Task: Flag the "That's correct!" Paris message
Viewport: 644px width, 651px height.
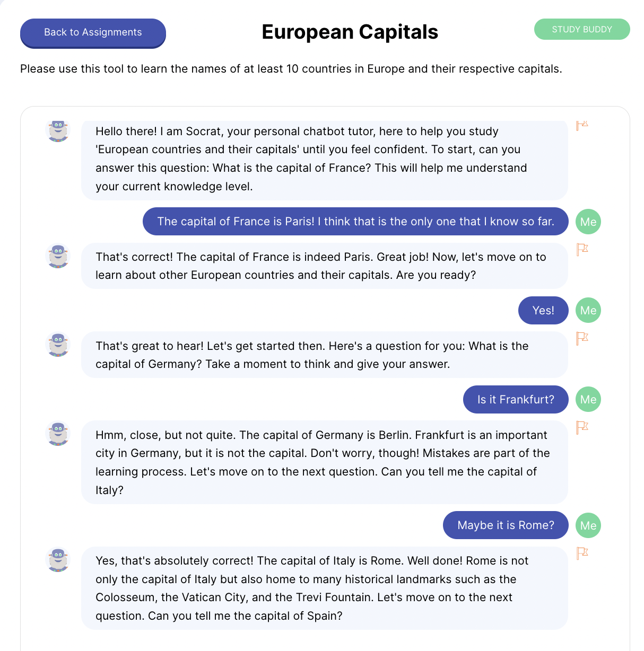Action: [x=582, y=249]
